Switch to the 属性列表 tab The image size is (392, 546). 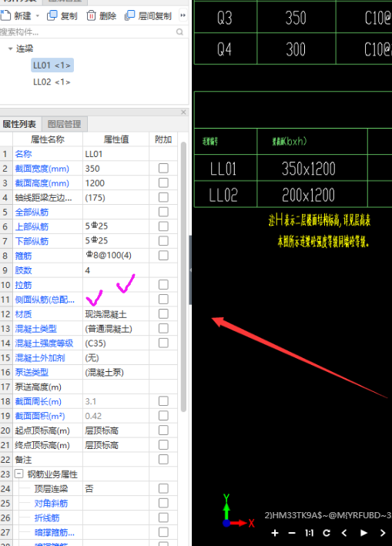(20, 124)
